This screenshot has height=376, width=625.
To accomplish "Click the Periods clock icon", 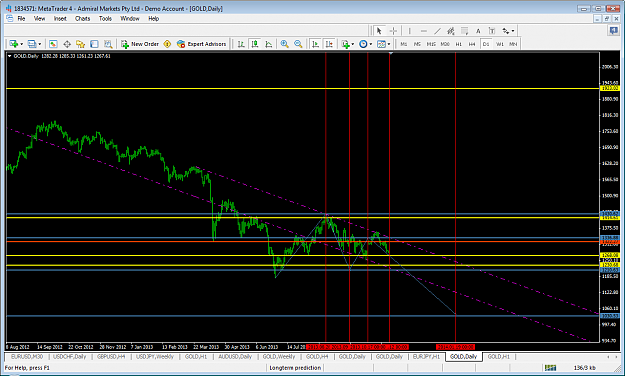I will click(363, 44).
